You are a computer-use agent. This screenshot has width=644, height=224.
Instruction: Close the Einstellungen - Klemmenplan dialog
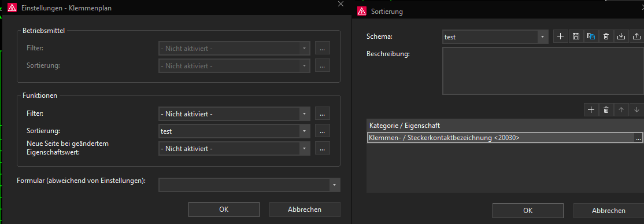click(340, 4)
